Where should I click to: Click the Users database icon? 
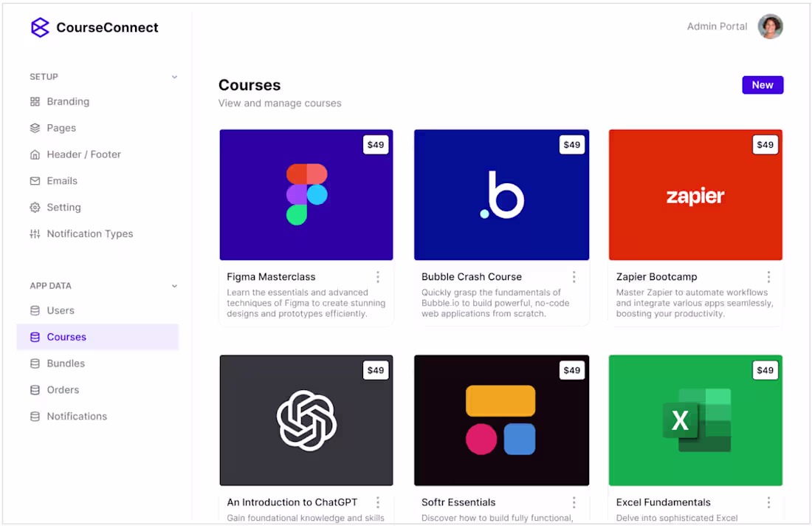pyautogui.click(x=35, y=310)
